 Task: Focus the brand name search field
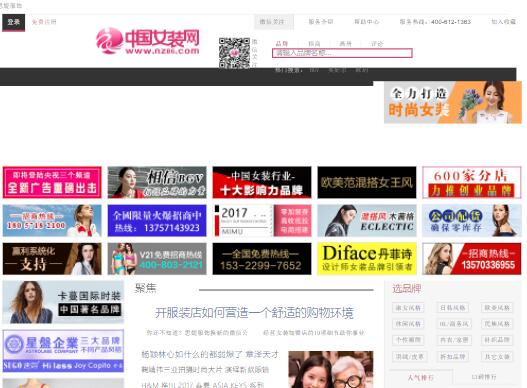pyautogui.click(x=342, y=53)
